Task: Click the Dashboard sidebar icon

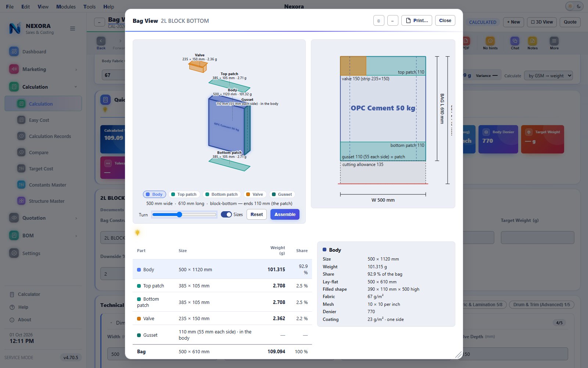Action: (14, 52)
